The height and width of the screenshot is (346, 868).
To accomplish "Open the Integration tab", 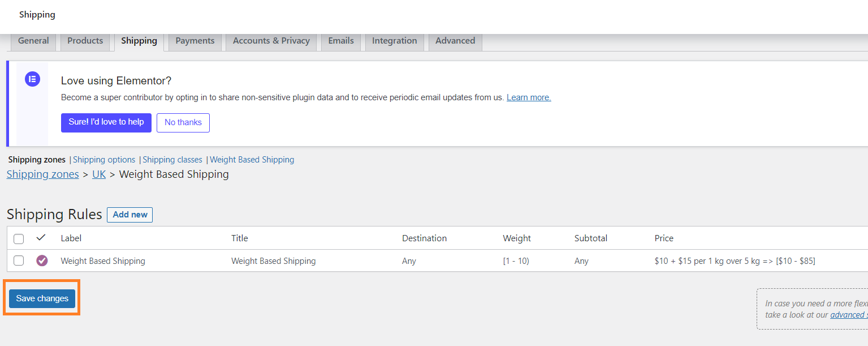I will pos(395,41).
